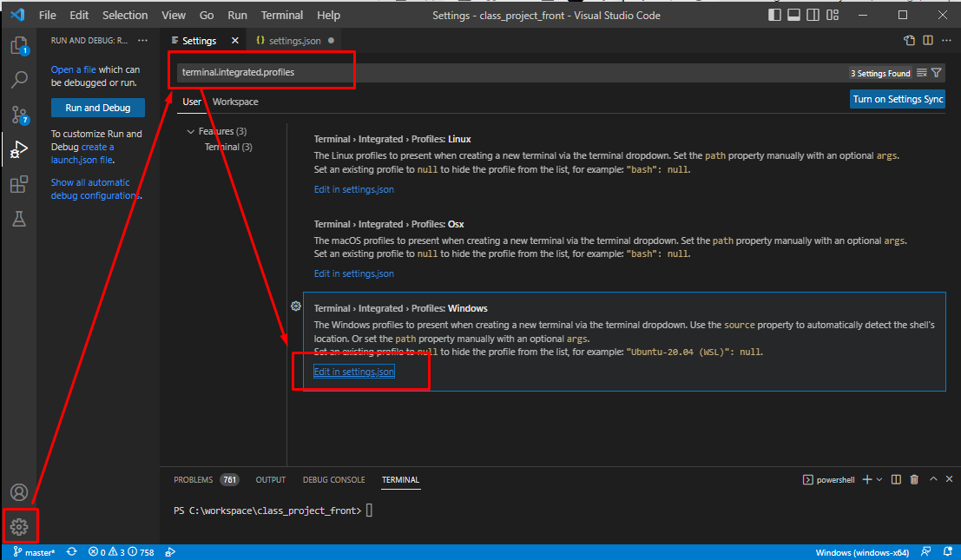
Task: Open the Help menu
Action: pos(328,16)
